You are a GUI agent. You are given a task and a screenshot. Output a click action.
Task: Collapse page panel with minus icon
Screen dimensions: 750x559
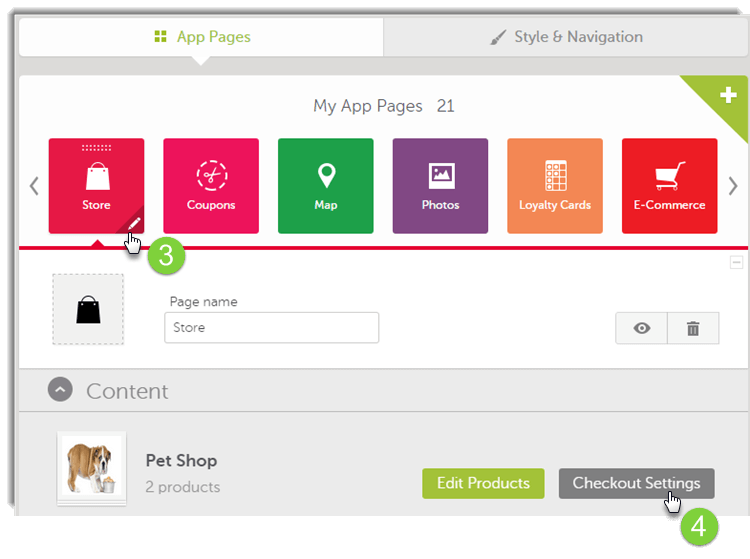pyautogui.click(x=736, y=263)
